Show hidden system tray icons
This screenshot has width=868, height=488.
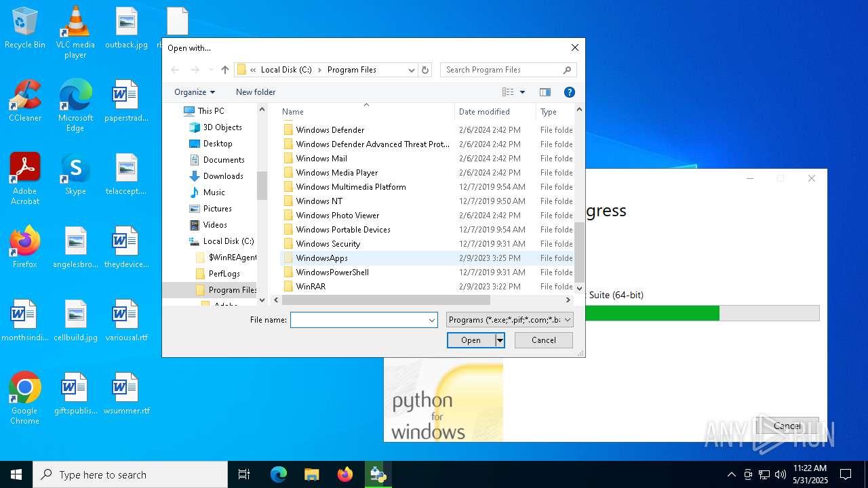pyautogui.click(x=731, y=474)
